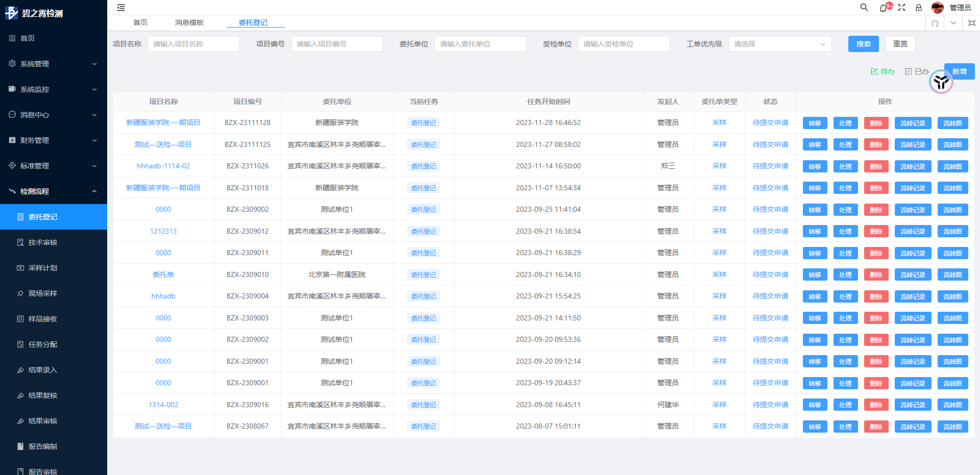Open 结果审核 in the sidebar
The width and height of the screenshot is (980, 475).
[54, 421]
